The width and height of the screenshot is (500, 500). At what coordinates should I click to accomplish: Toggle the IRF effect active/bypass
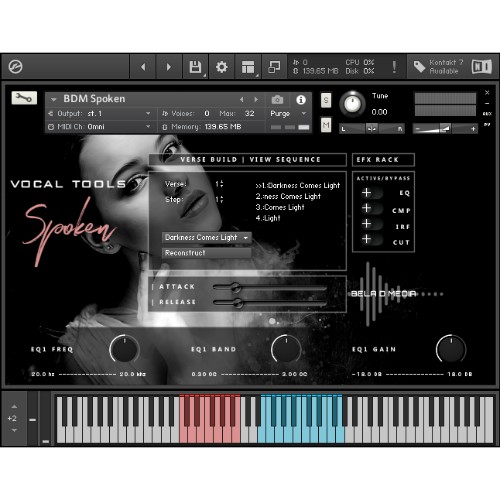point(371,224)
